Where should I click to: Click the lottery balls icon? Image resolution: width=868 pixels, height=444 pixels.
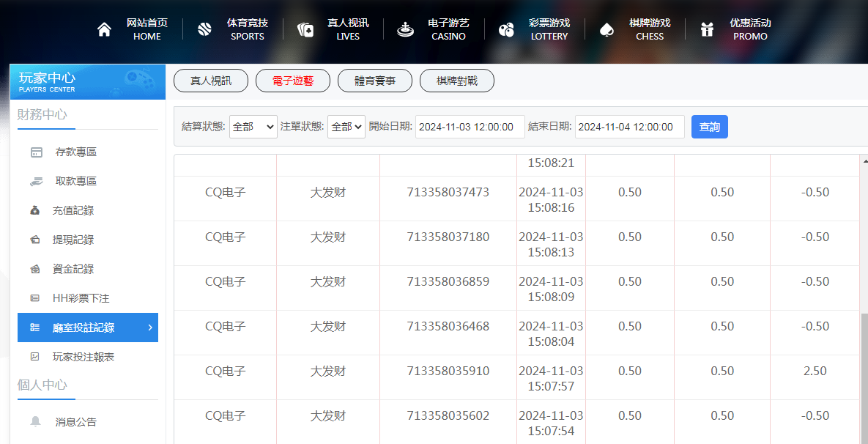506,30
